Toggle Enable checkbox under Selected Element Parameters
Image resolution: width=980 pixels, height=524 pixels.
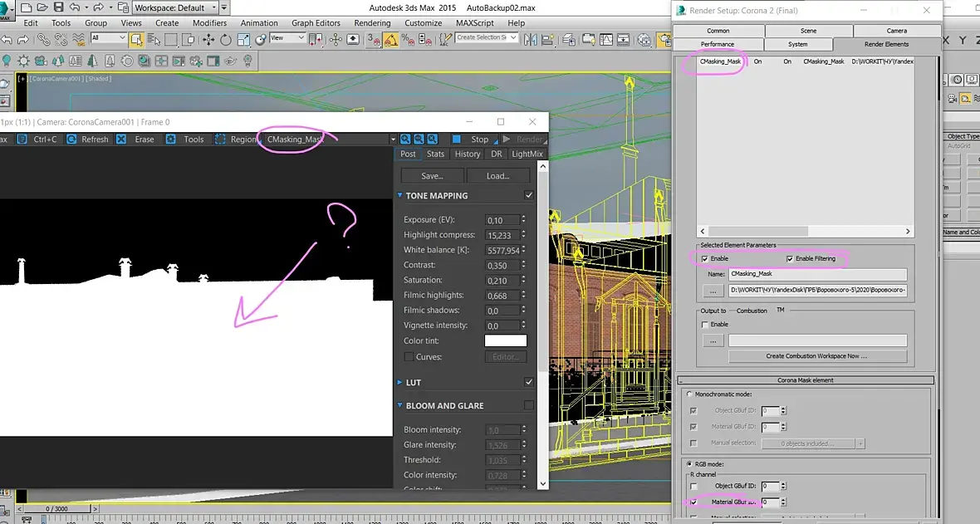(705, 258)
